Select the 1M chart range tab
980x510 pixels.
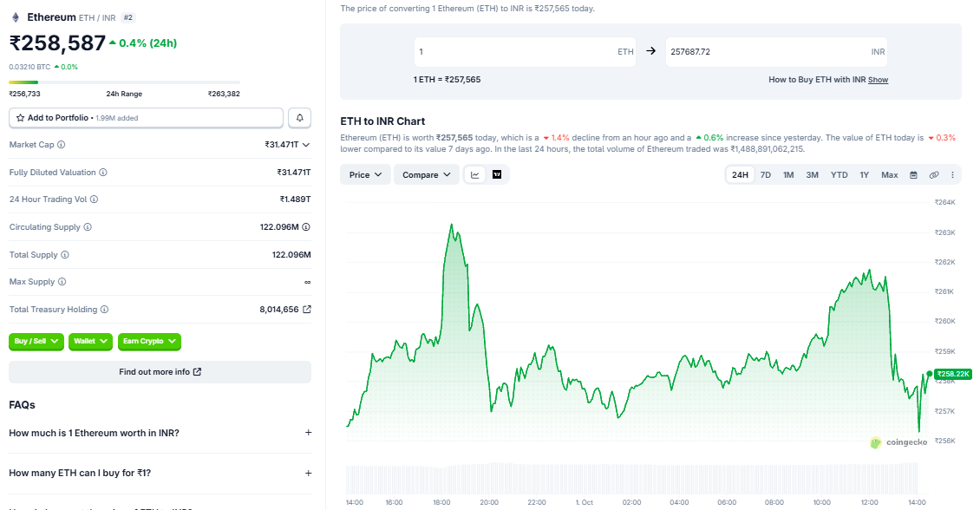(x=788, y=175)
